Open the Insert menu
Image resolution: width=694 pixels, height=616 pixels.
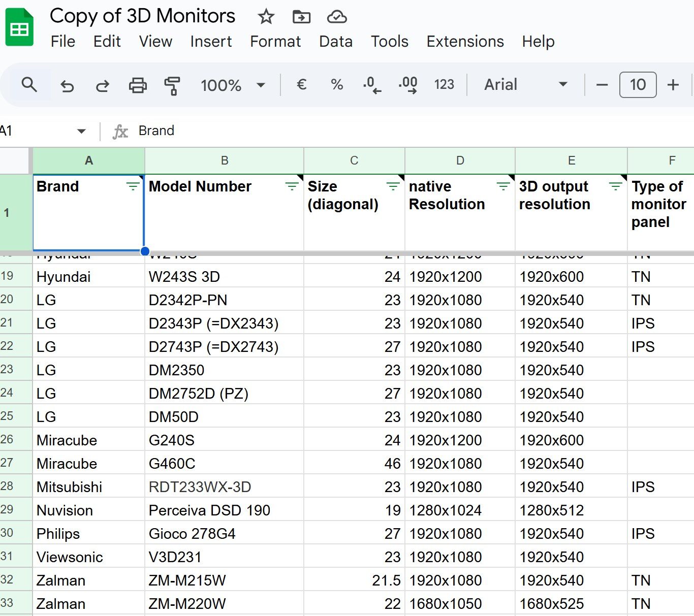click(211, 42)
